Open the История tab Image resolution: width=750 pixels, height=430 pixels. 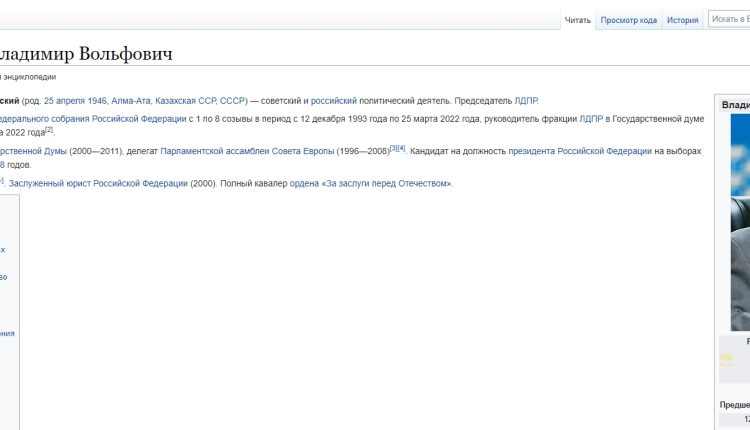point(683,20)
